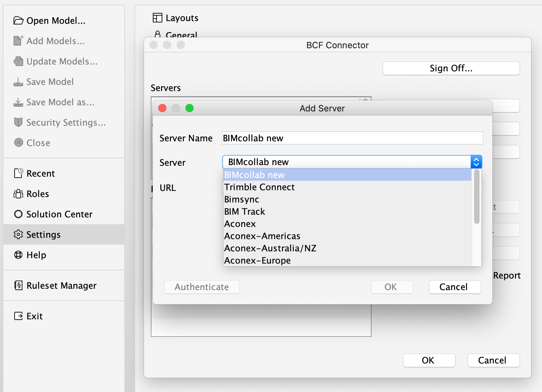The height and width of the screenshot is (392, 542).
Task: Open the Roles menu entry
Action: tap(64, 194)
